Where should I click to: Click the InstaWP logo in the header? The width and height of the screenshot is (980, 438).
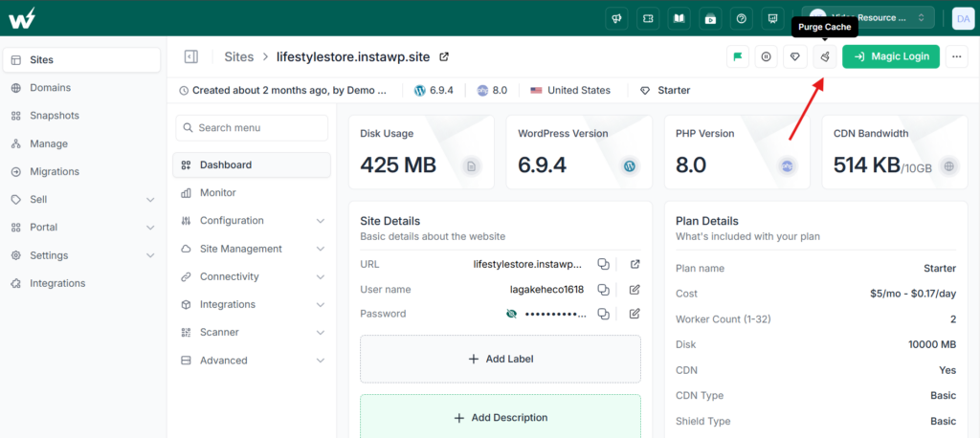pos(21,18)
